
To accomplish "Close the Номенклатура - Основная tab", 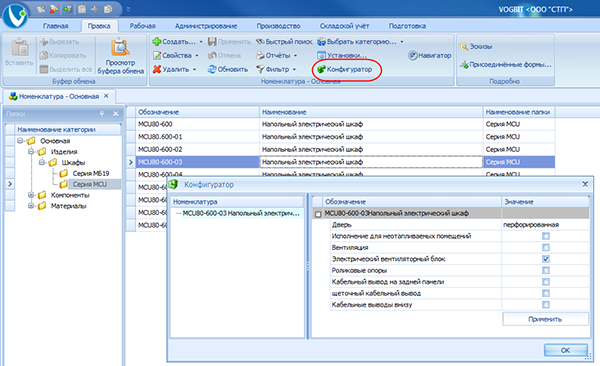I will 106,96.
